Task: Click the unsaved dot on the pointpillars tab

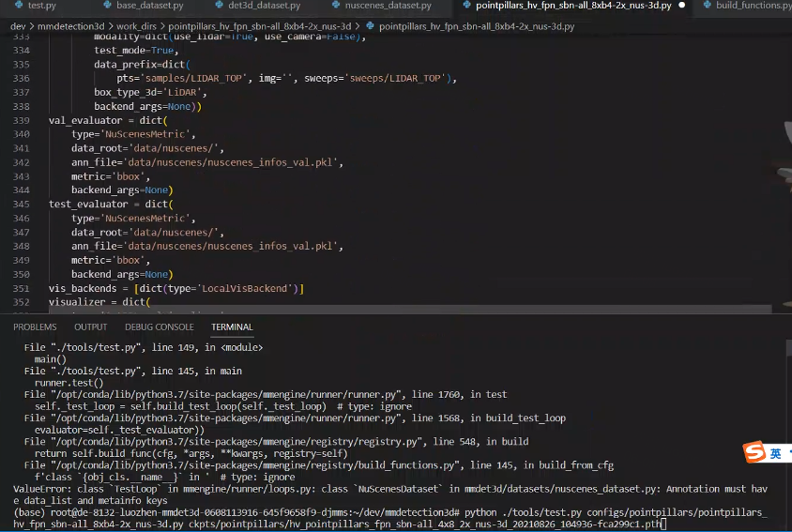Action: [x=682, y=5]
